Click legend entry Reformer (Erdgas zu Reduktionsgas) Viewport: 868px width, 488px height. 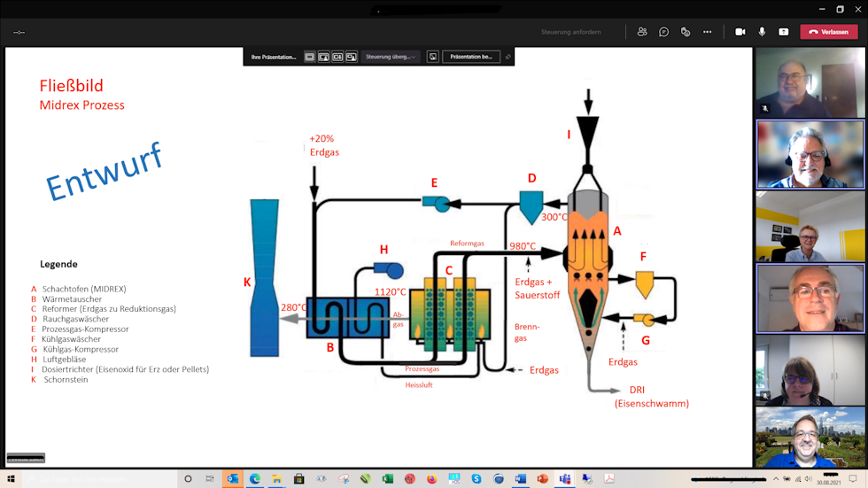point(109,309)
